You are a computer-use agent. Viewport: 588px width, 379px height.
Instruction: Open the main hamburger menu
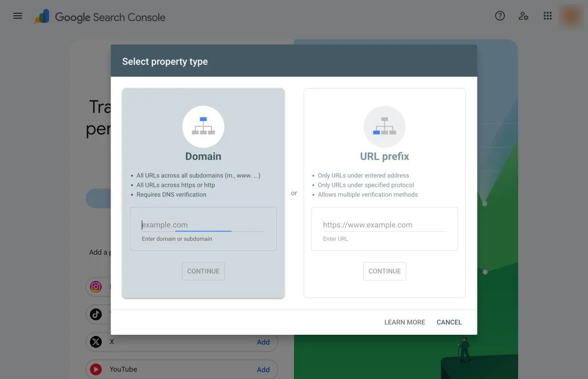[x=18, y=16]
